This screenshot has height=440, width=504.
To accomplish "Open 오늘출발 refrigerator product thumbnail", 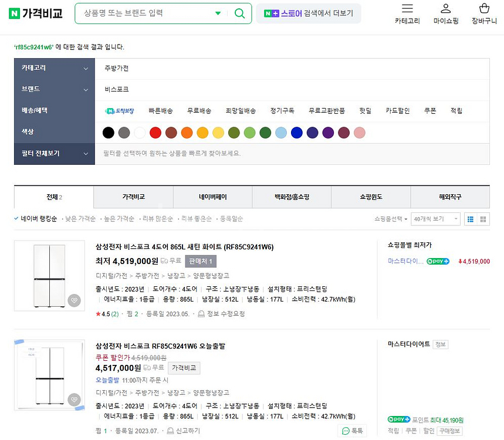I will coord(49,375).
